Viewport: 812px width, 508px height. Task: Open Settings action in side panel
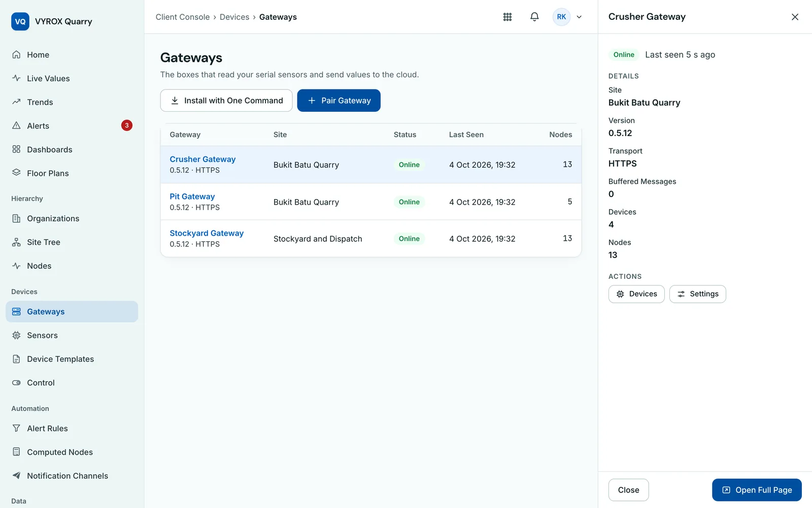point(698,294)
